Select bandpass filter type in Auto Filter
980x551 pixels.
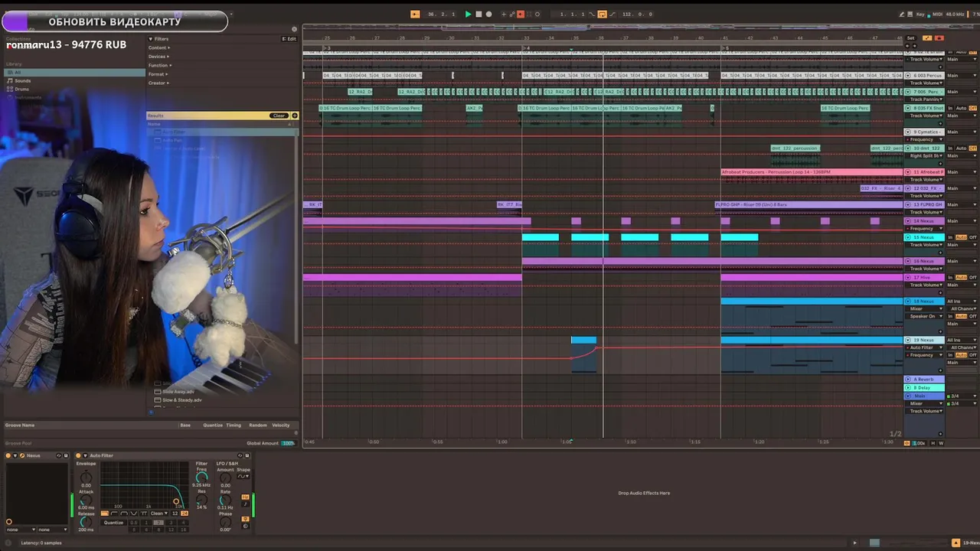pos(124,514)
